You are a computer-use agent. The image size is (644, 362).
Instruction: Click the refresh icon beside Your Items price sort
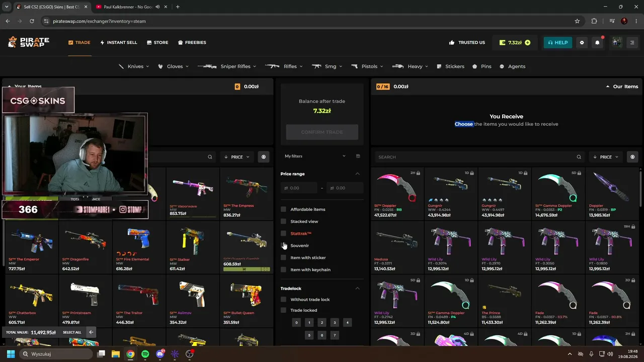[263, 157]
